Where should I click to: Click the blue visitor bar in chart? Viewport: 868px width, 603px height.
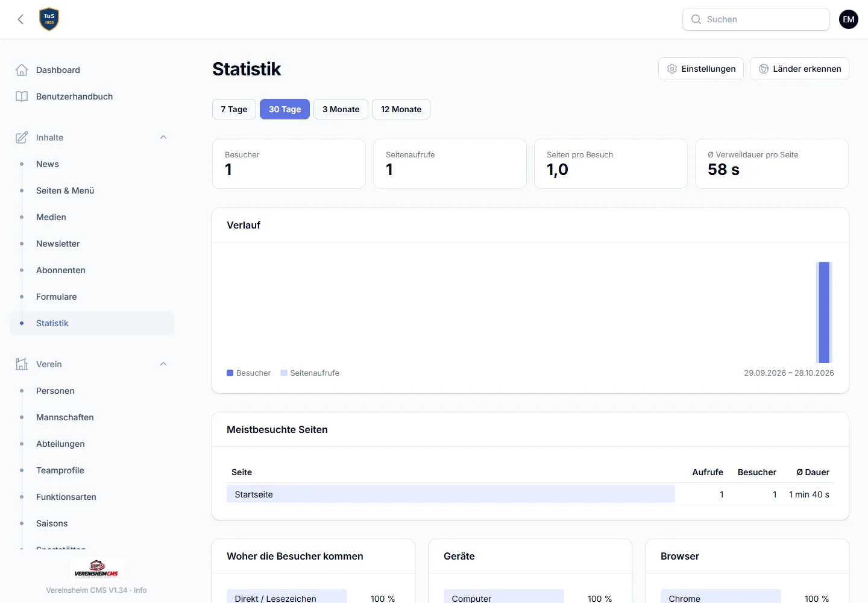click(824, 312)
